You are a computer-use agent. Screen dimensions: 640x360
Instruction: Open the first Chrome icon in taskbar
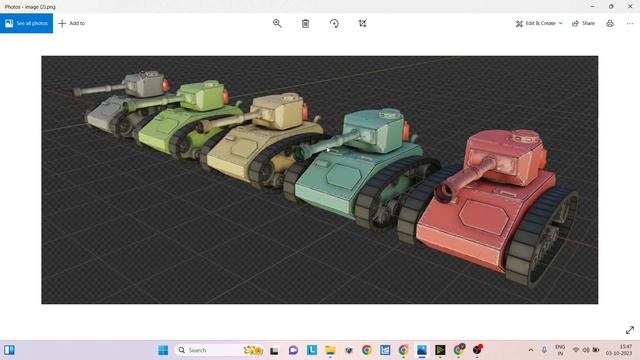[x=367, y=350]
